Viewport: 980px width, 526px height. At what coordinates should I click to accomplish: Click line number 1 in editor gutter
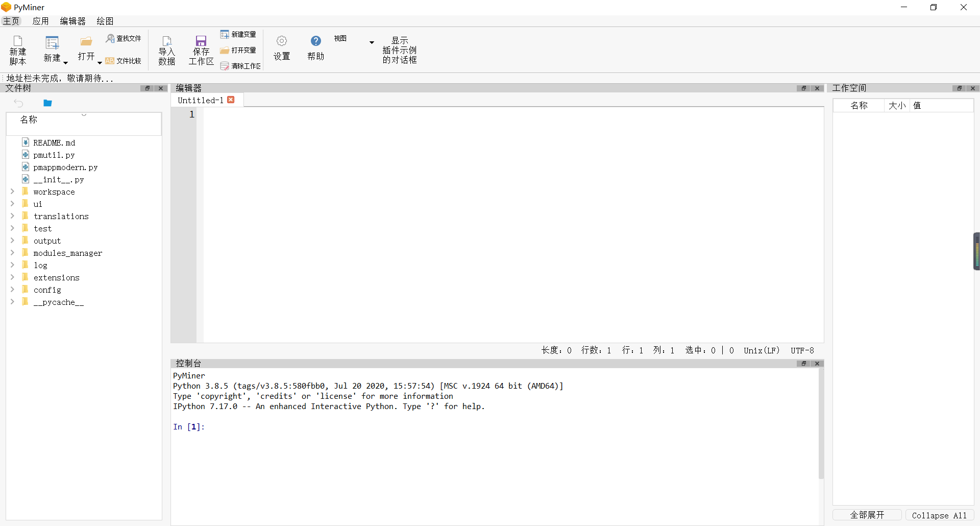tap(192, 114)
